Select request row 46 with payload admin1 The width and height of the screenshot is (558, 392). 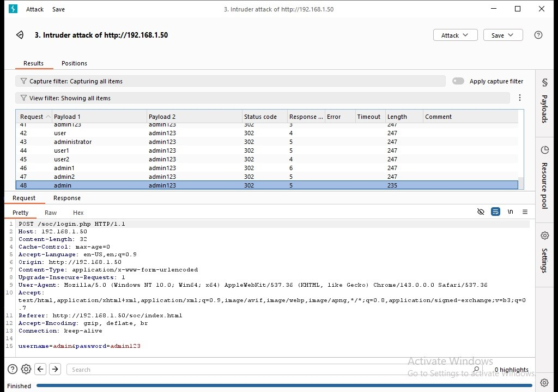click(267, 168)
